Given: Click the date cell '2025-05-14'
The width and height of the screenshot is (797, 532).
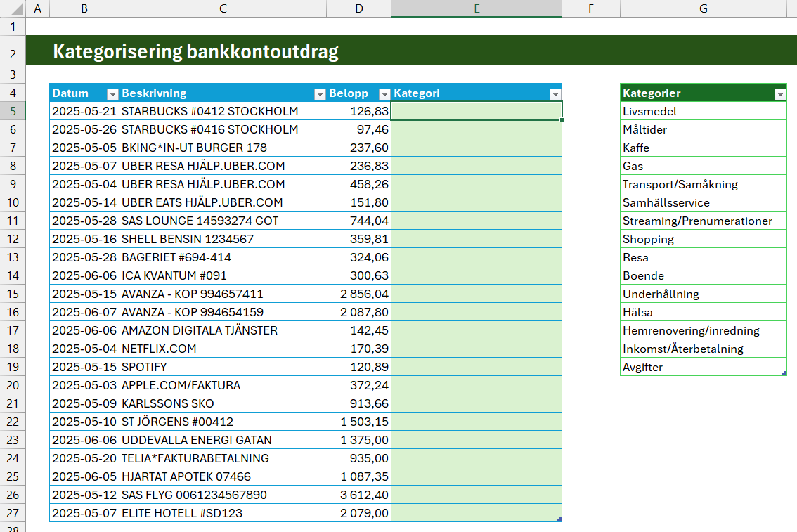Looking at the screenshot, I should pyautogui.click(x=84, y=202).
